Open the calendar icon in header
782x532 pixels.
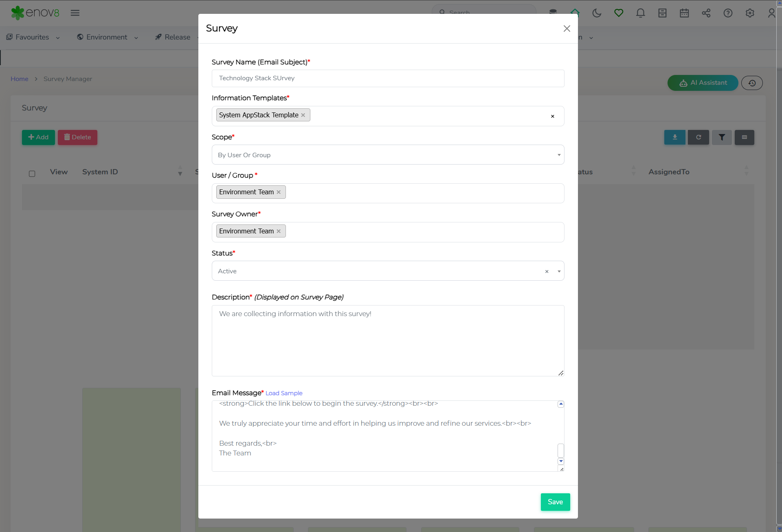point(684,13)
